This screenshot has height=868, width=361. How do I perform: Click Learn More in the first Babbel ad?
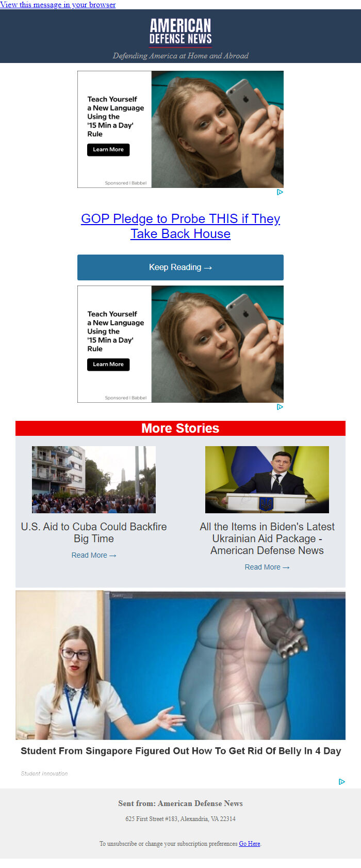(108, 150)
